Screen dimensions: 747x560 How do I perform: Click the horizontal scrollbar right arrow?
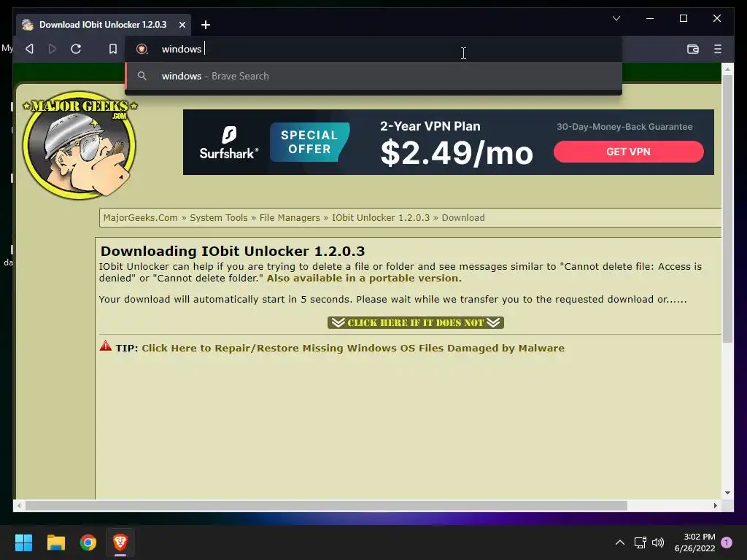(x=715, y=506)
